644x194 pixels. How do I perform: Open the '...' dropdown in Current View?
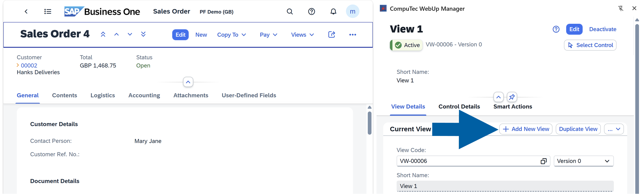[x=614, y=129]
